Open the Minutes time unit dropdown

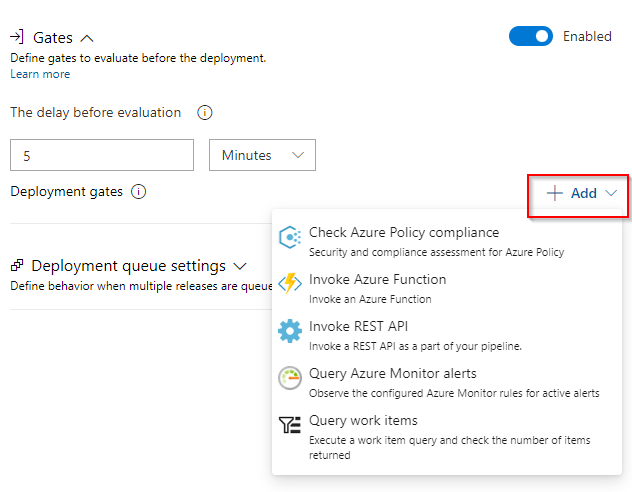tap(262, 155)
